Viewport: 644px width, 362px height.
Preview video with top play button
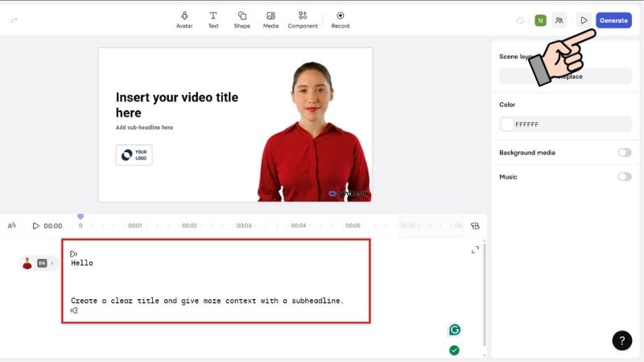(584, 20)
